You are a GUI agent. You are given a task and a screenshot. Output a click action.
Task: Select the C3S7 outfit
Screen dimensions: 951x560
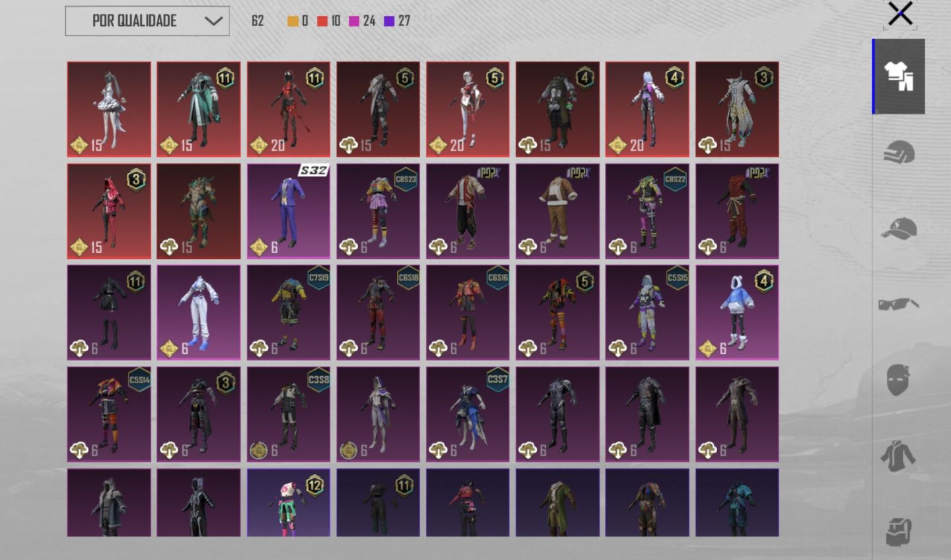(468, 415)
